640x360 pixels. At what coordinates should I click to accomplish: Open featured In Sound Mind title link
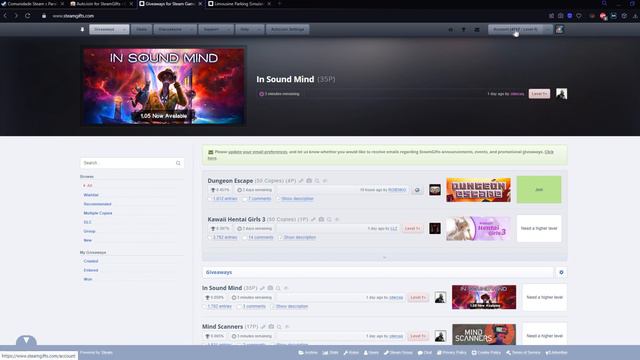tap(285, 79)
